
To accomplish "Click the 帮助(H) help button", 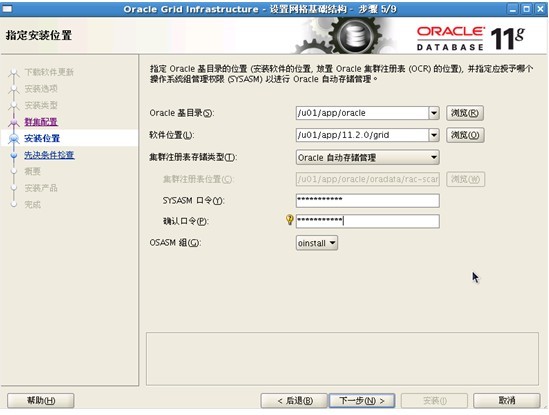I will coord(41,400).
